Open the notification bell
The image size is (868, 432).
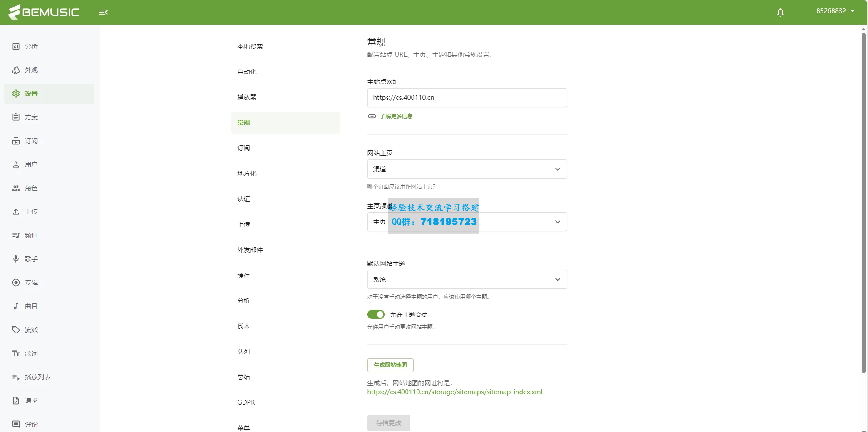click(x=780, y=12)
